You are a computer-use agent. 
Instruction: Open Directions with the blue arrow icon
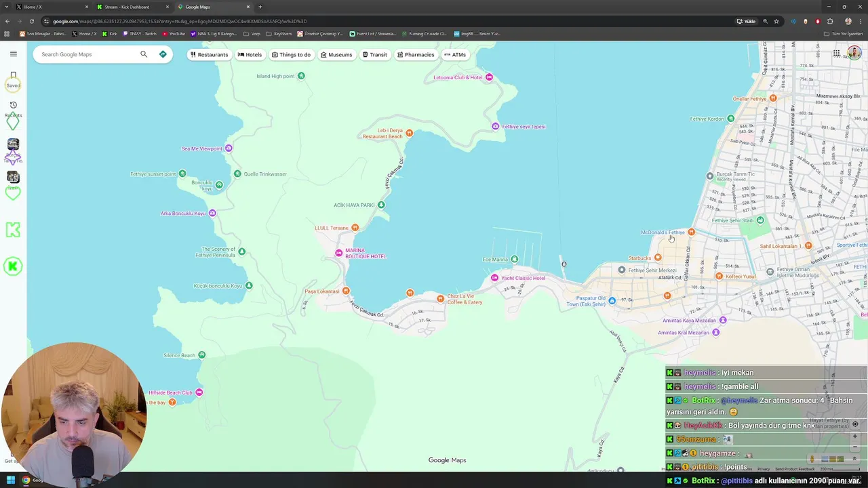pyautogui.click(x=163, y=54)
